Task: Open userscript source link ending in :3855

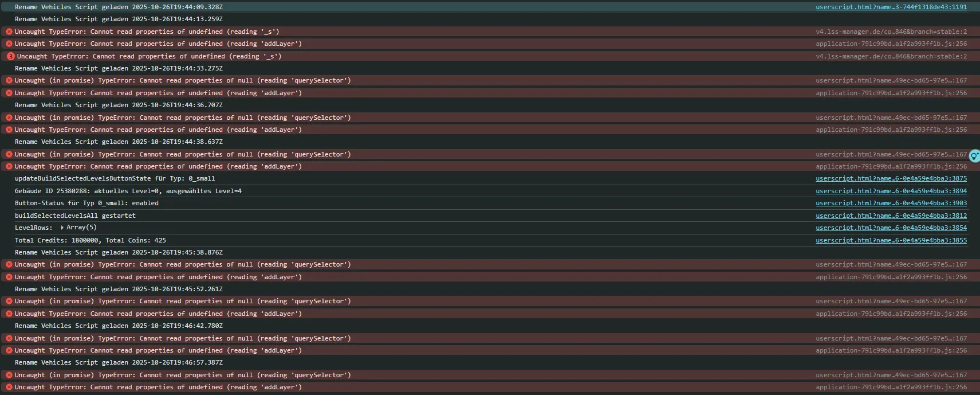Action: pyautogui.click(x=891, y=240)
